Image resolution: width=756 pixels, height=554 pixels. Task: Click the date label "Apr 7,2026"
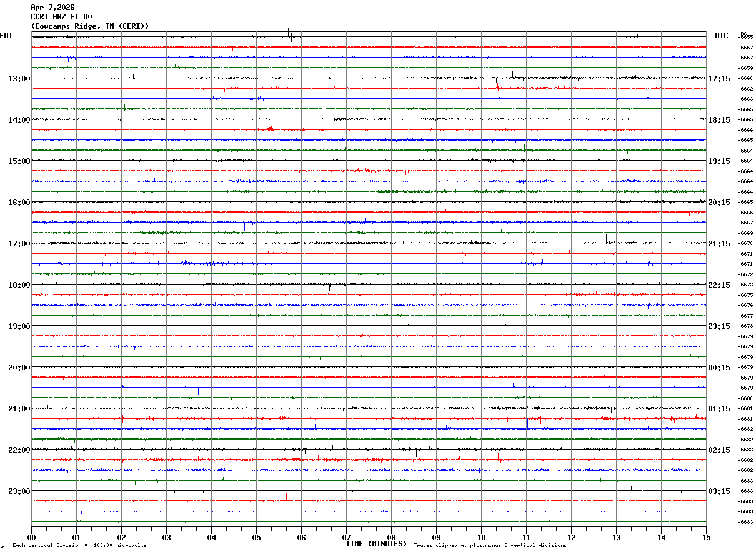pos(52,8)
